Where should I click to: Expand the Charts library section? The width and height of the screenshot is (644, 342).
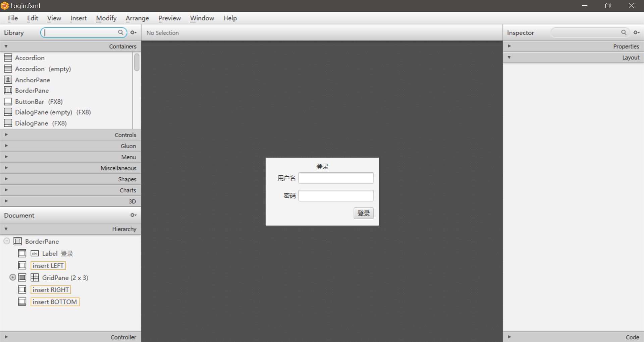(x=6, y=190)
